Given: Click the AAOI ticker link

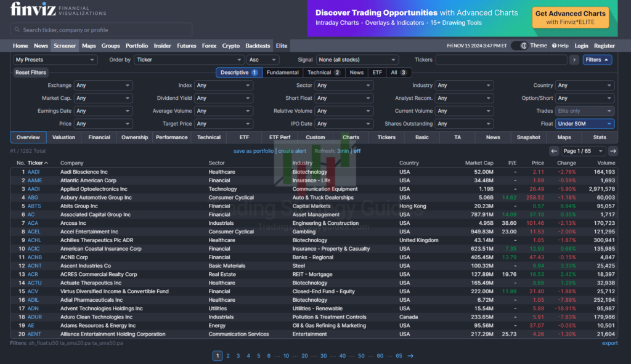Looking at the screenshot, I should pyautogui.click(x=34, y=189).
